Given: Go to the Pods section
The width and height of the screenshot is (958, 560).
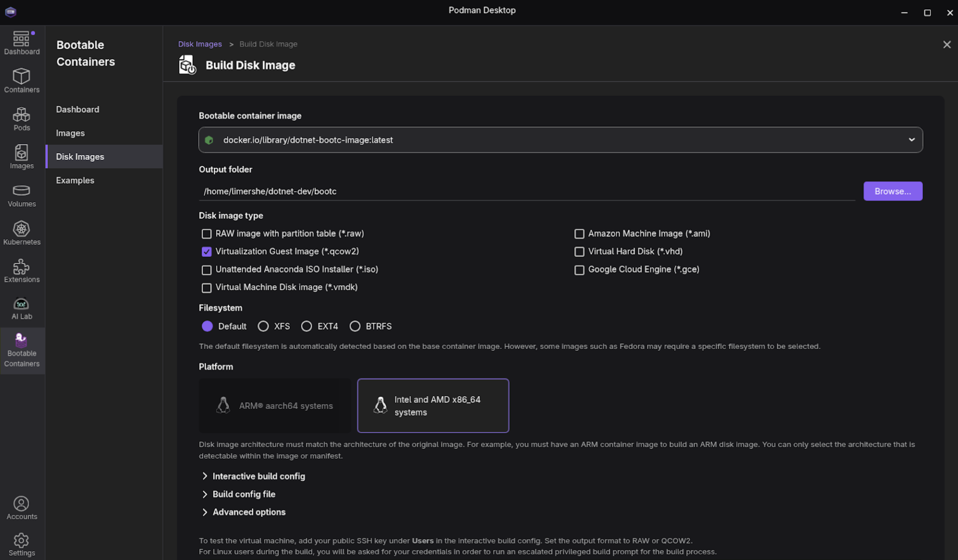Looking at the screenshot, I should click(x=22, y=118).
